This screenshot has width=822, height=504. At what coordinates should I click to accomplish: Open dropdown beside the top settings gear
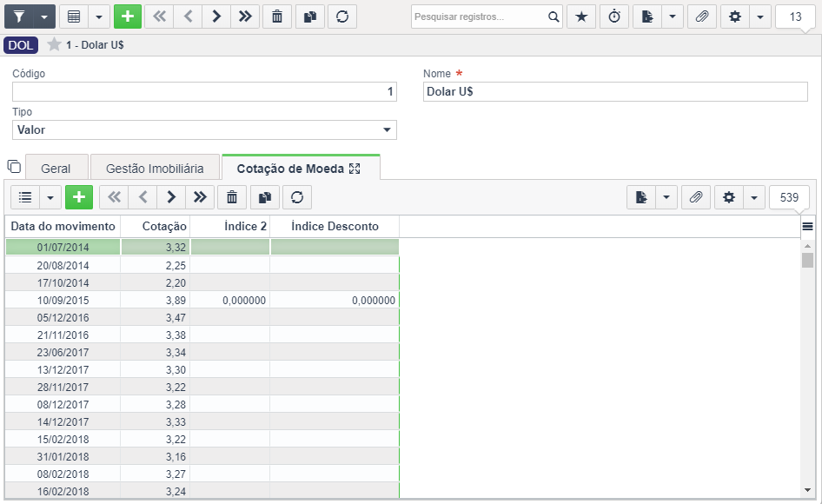pos(760,17)
